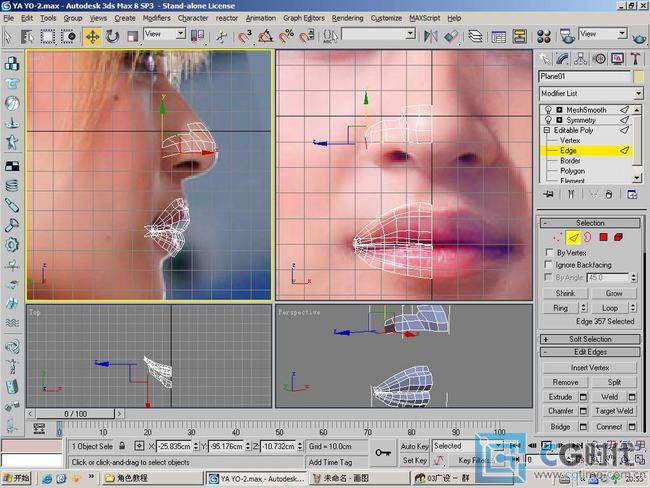The width and height of the screenshot is (650, 488).
Task: Select the Scale transform tool
Action: click(x=132, y=37)
